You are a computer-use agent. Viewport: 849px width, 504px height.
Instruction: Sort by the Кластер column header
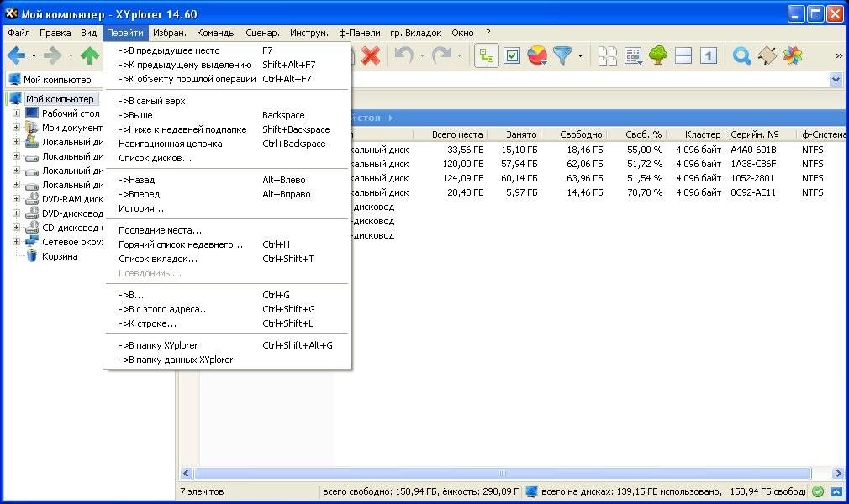[x=696, y=134]
